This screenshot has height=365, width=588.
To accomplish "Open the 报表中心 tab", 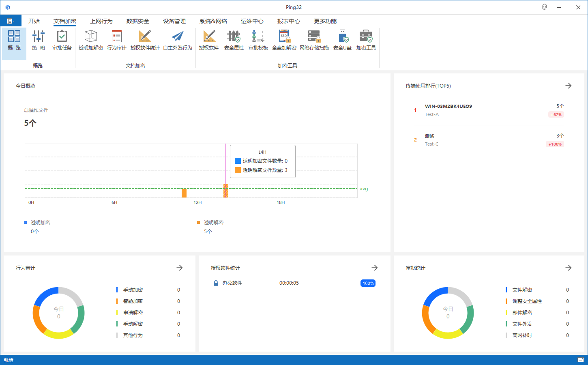I will pos(289,21).
